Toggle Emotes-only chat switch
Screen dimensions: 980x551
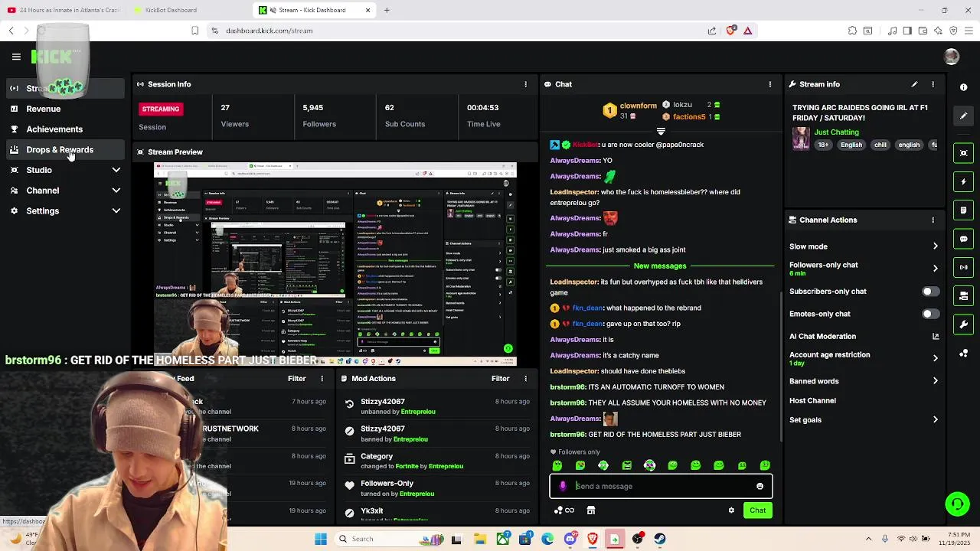[x=930, y=314]
